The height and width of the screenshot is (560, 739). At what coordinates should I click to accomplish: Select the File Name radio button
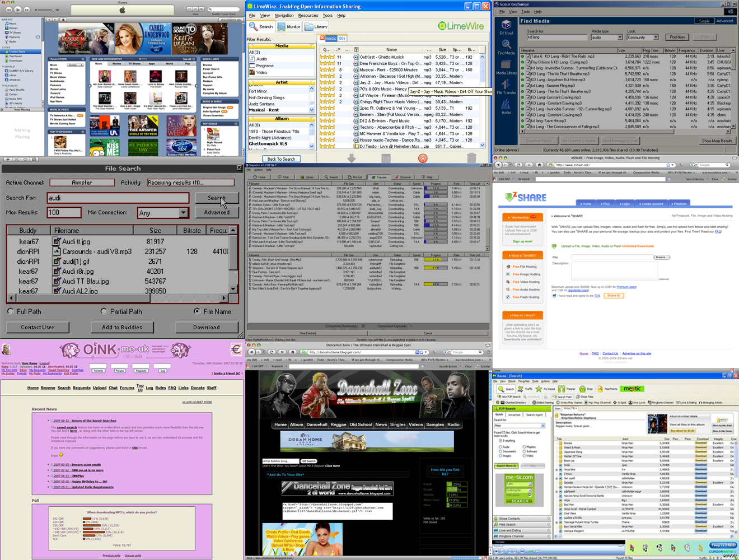pos(197,311)
